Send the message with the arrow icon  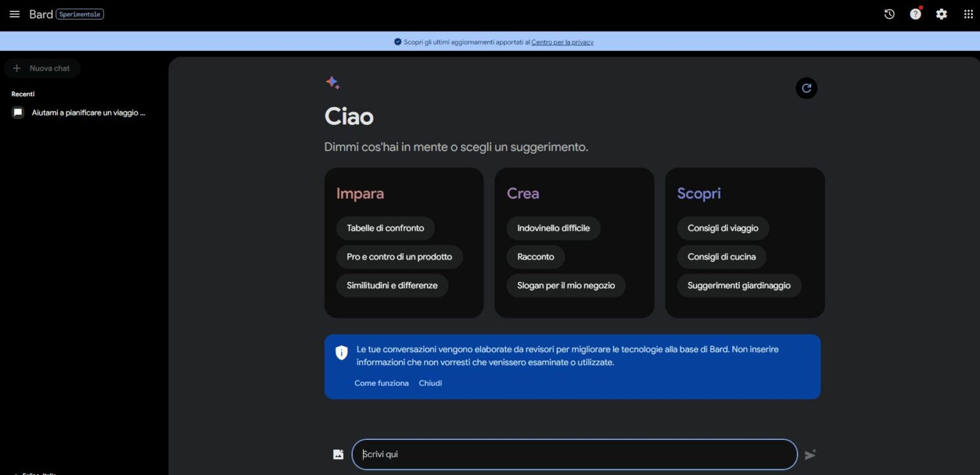(810, 454)
